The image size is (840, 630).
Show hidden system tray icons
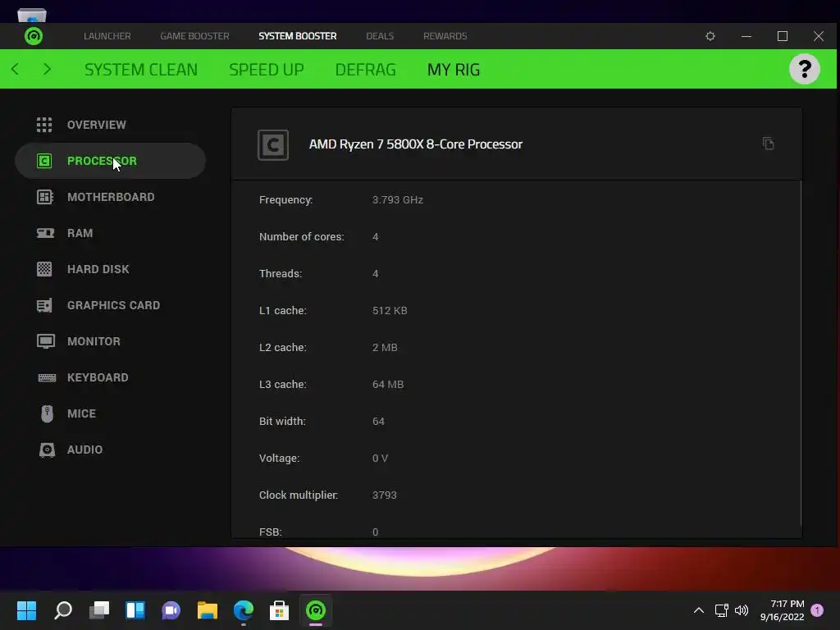699,610
